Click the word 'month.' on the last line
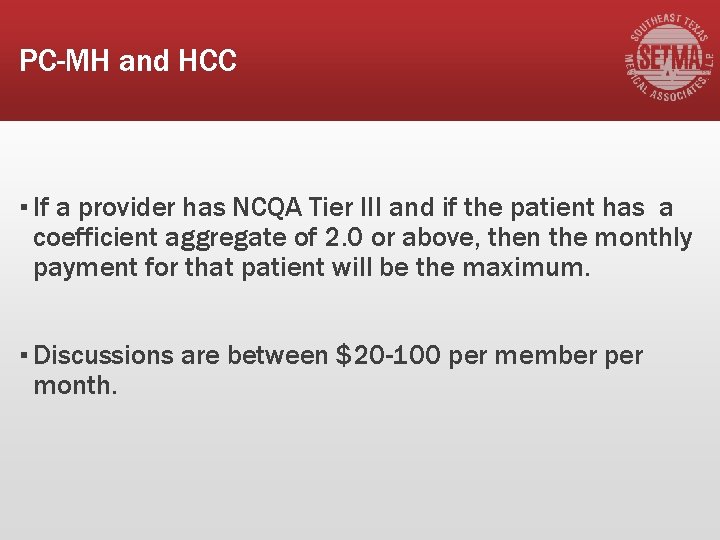 coord(75,384)
